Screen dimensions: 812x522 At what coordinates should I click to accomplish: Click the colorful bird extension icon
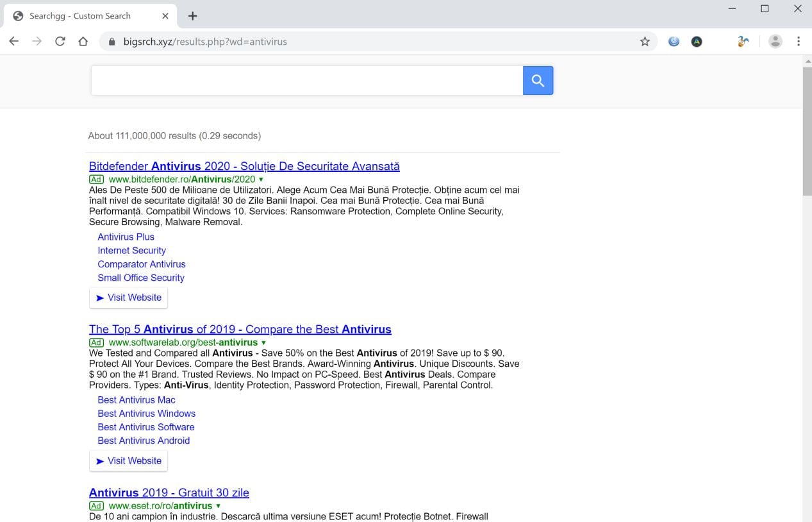click(x=743, y=42)
